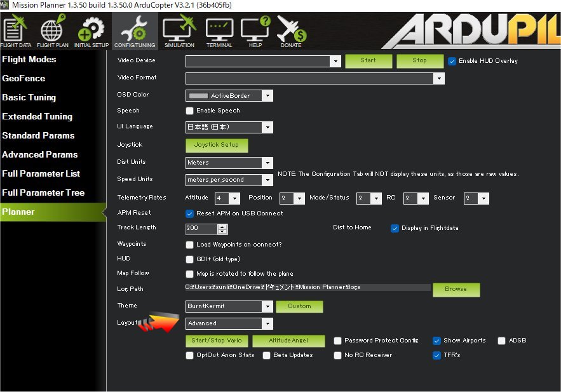Open the Flight Plan screen
This screenshot has width=561, height=392.
[x=53, y=32]
